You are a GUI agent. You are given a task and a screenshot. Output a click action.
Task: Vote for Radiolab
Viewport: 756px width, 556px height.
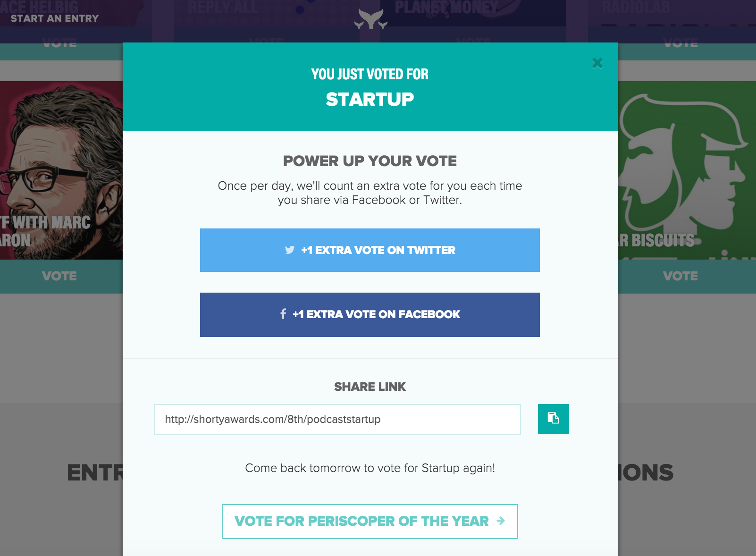pos(681,43)
